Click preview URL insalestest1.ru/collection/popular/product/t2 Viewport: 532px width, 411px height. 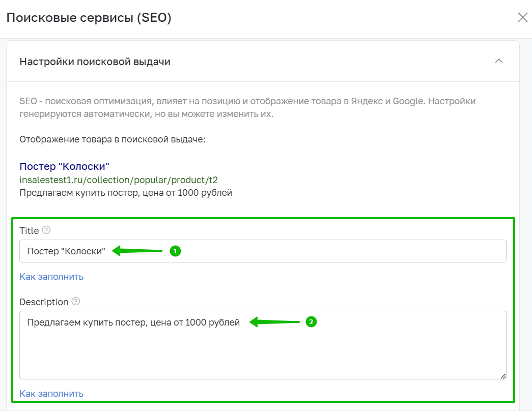[119, 180]
